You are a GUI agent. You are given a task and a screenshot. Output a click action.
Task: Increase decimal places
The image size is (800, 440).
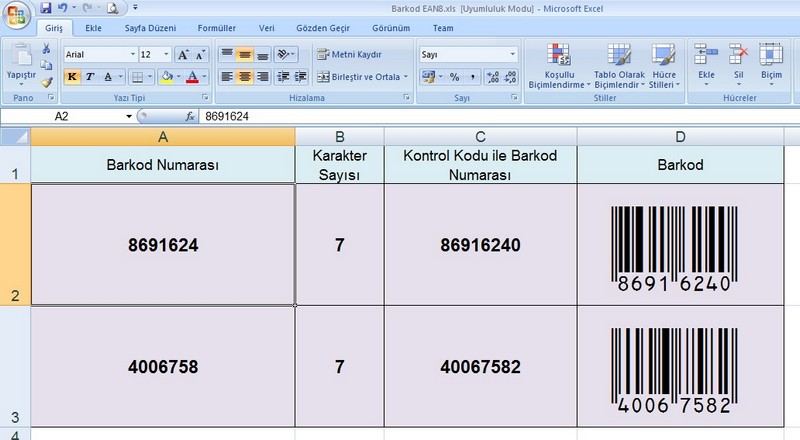pos(493,77)
